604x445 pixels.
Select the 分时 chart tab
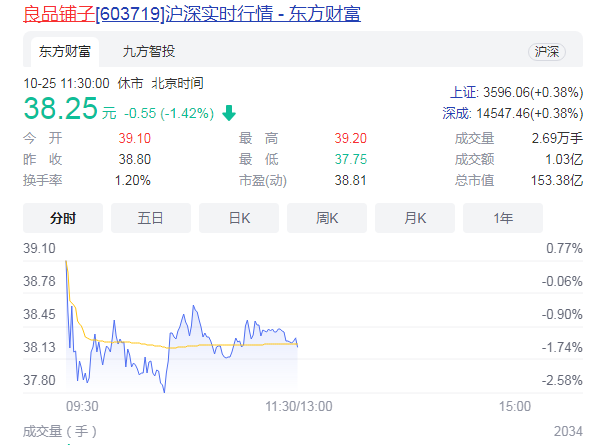coord(63,218)
